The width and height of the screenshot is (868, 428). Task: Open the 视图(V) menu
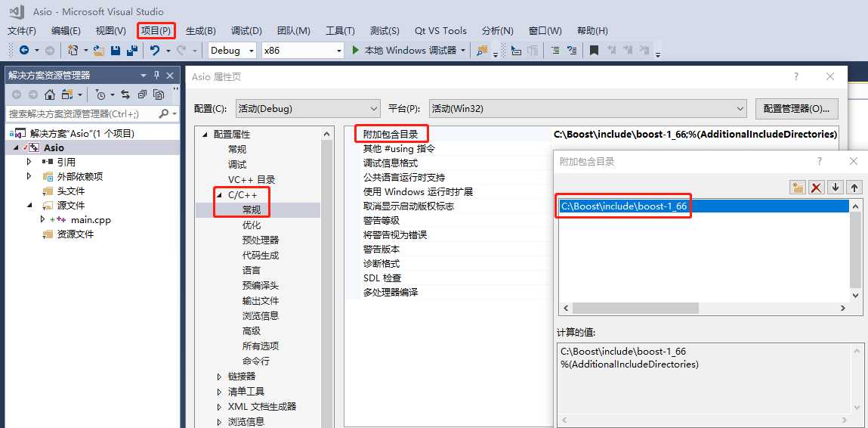[x=111, y=31]
